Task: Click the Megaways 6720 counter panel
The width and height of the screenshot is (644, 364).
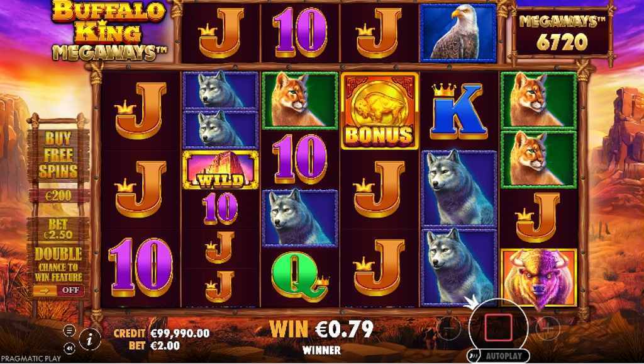Action: click(x=562, y=34)
